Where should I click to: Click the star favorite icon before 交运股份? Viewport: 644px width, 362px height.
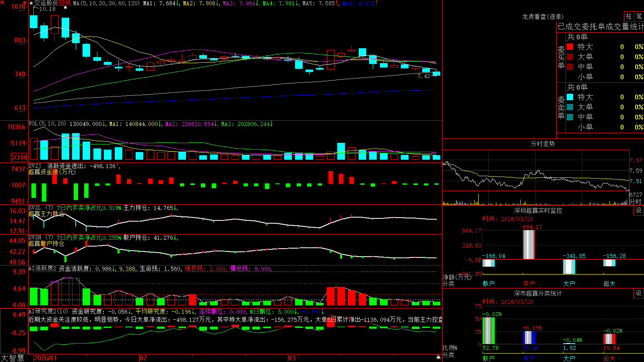click(x=31, y=3)
